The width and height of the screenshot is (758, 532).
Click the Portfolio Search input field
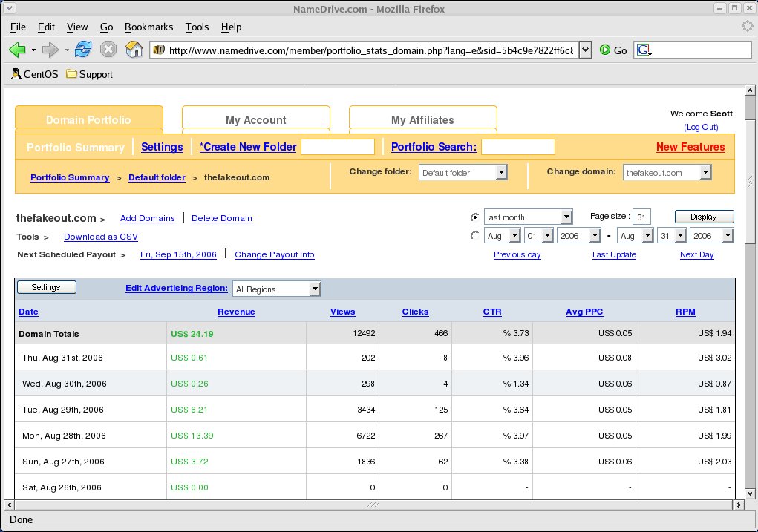point(517,147)
